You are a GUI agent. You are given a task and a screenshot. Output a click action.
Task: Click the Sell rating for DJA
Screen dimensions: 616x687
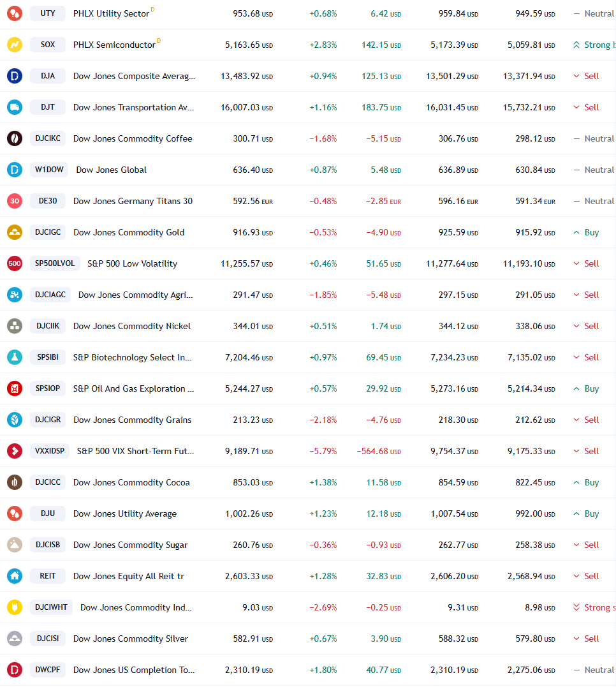(586, 76)
